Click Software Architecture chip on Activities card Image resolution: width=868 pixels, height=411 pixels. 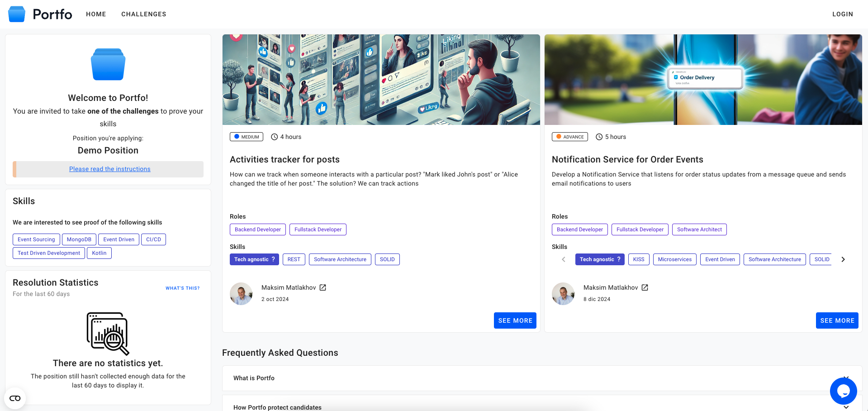[340, 259]
